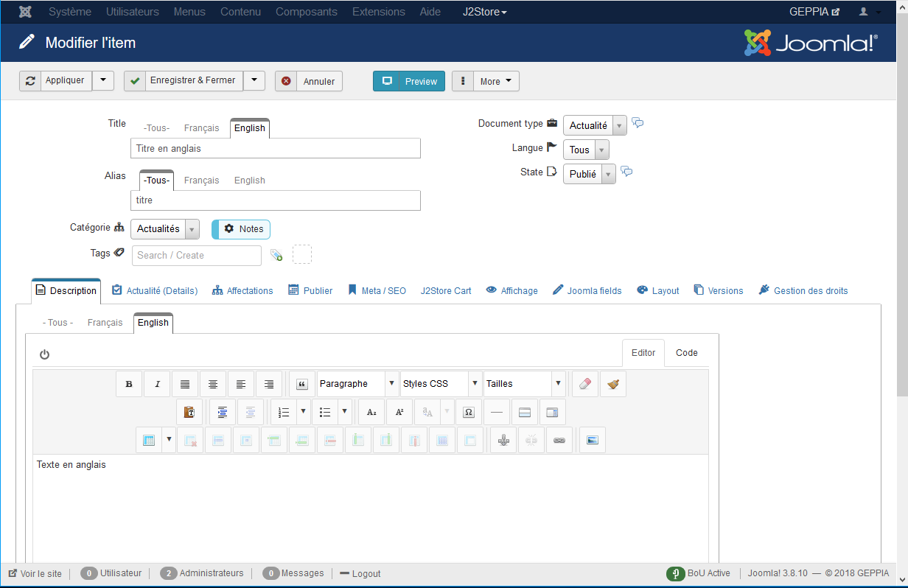Click into the Alias text field
This screenshot has width=908, height=588.
click(276, 200)
